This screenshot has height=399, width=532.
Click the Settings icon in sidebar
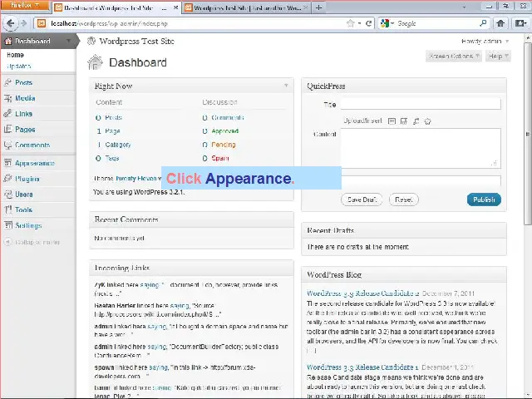click(7, 225)
